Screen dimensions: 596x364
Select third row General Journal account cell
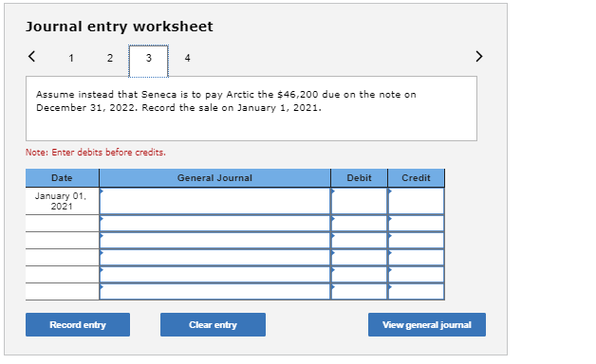[214, 240]
